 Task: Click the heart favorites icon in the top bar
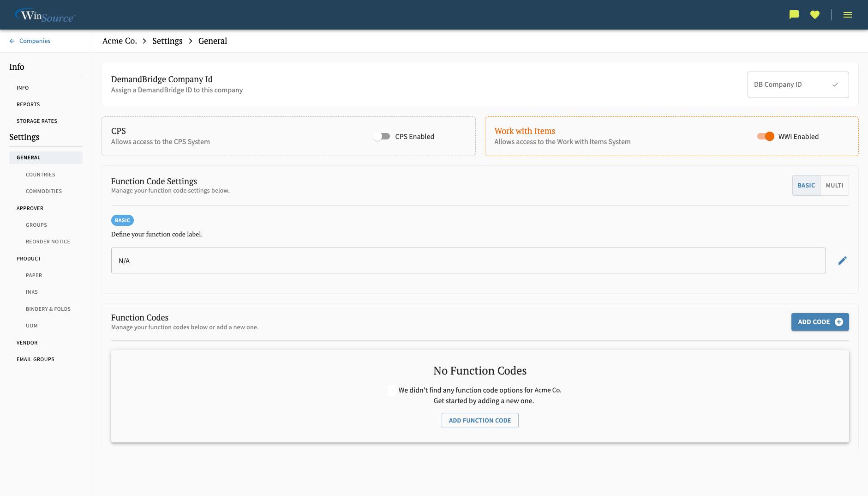tap(815, 14)
